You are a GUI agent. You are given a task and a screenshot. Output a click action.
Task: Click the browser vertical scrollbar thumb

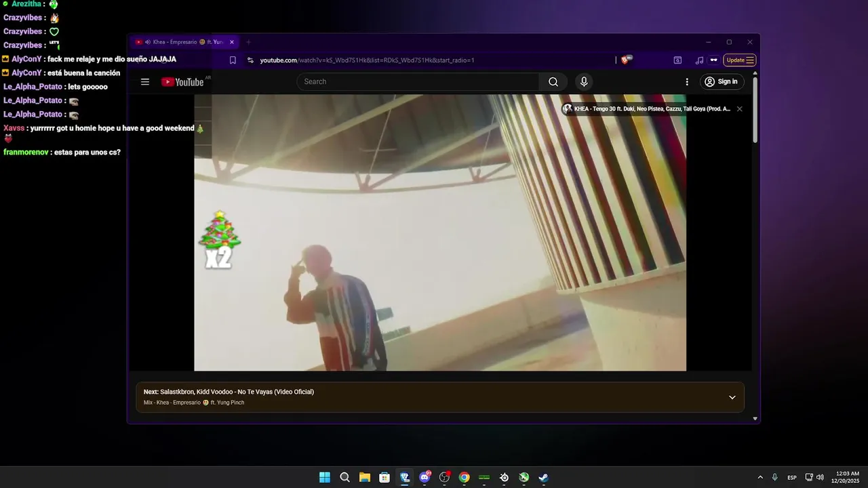click(x=755, y=110)
